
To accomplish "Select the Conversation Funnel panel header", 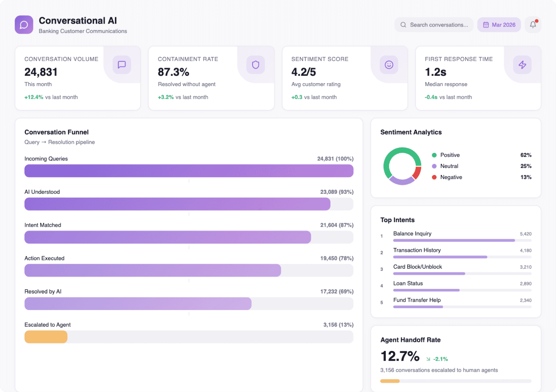I will pyautogui.click(x=56, y=132).
